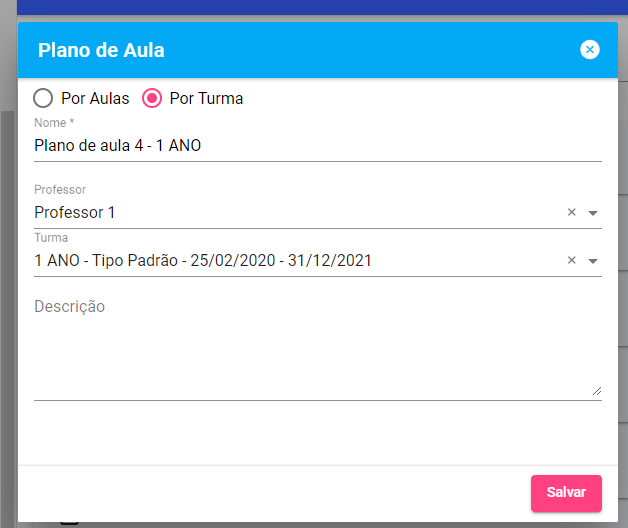Close the Plano de Aula dialog
The image size is (628, 528).
590,50
